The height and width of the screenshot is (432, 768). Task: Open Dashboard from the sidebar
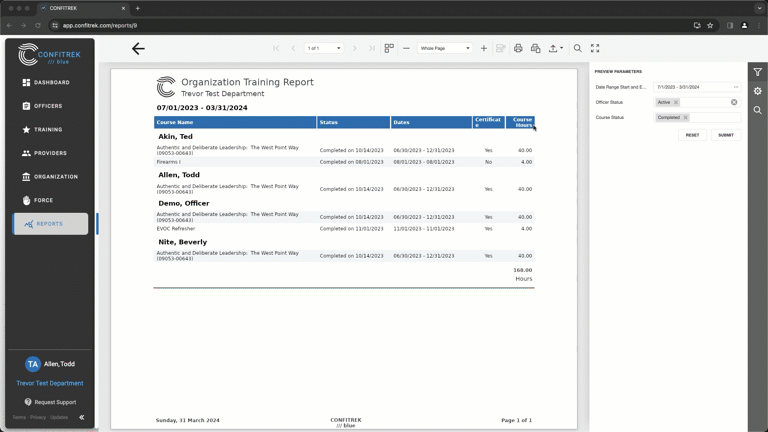pyautogui.click(x=50, y=82)
